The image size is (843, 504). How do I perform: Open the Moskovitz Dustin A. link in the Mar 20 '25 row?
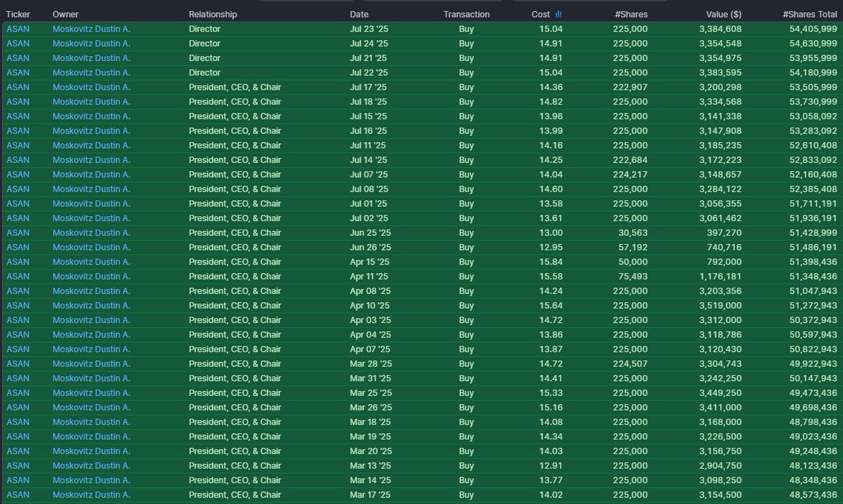point(91,451)
